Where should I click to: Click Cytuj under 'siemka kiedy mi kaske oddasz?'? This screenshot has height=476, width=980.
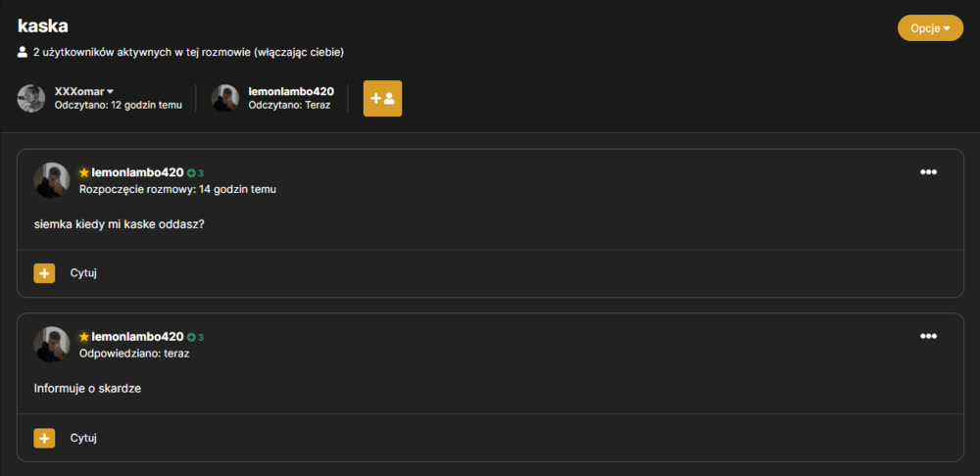click(83, 273)
